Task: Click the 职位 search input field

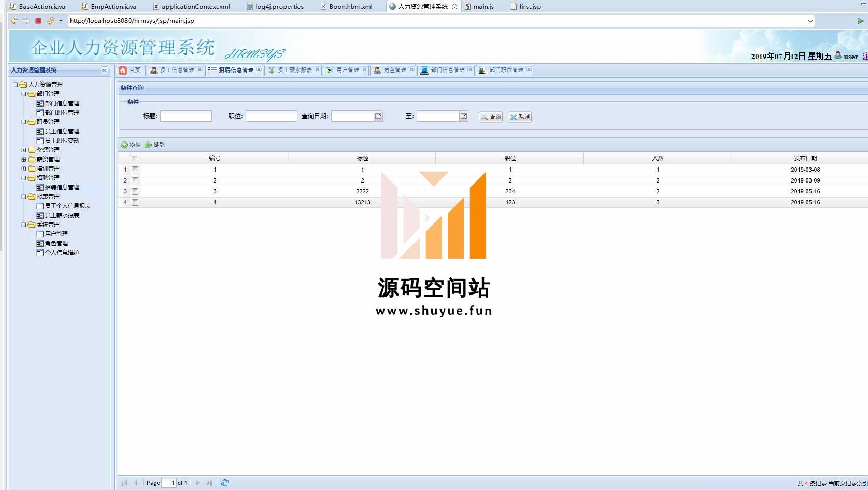Action: pyautogui.click(x=272, y=116)
